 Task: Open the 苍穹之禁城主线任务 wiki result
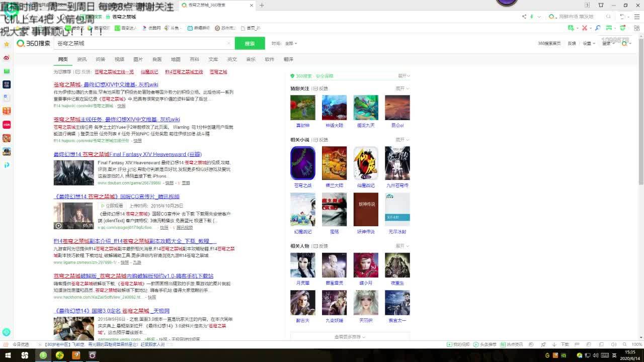pyautogui.click(x=117, y=120)
